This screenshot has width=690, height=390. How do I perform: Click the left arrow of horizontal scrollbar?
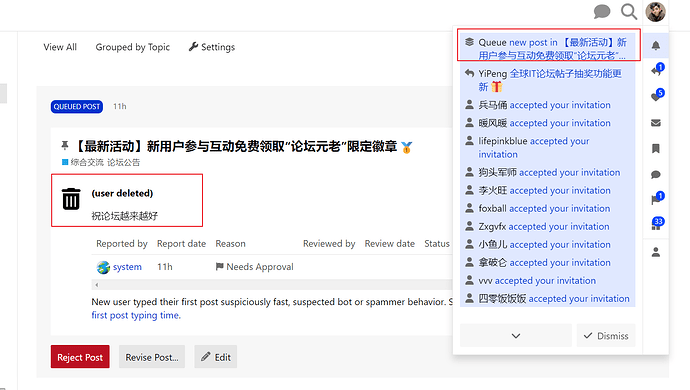click(x=96, y=285)
